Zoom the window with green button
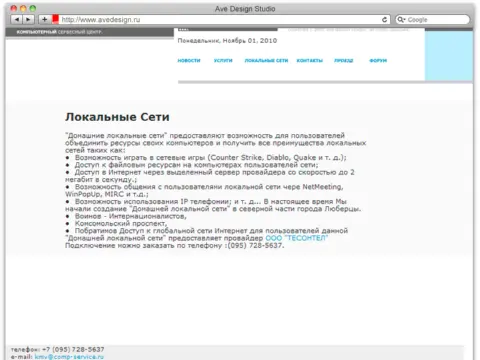The image size is (480, 360). point(32,9)
